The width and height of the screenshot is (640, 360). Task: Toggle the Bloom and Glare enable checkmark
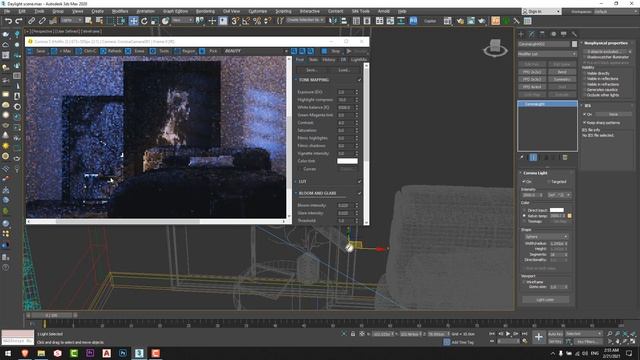[x=359, y=193]
